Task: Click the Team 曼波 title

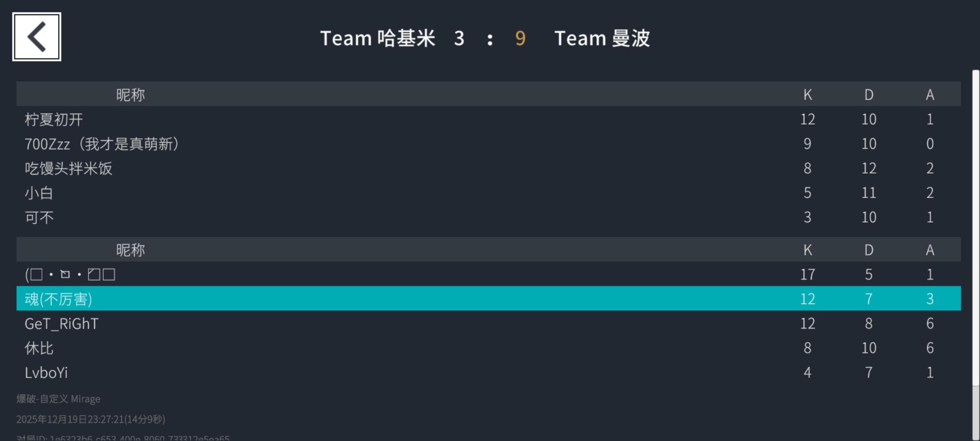Action: [x=602, y=38]
